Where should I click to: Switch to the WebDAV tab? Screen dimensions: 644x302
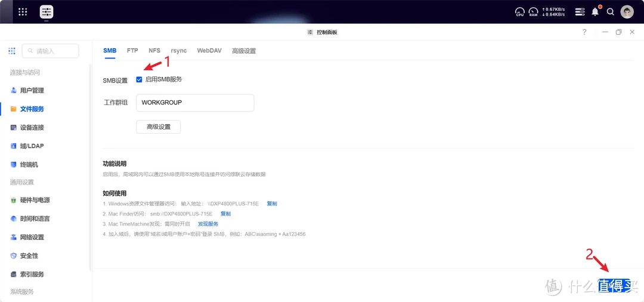209,51
